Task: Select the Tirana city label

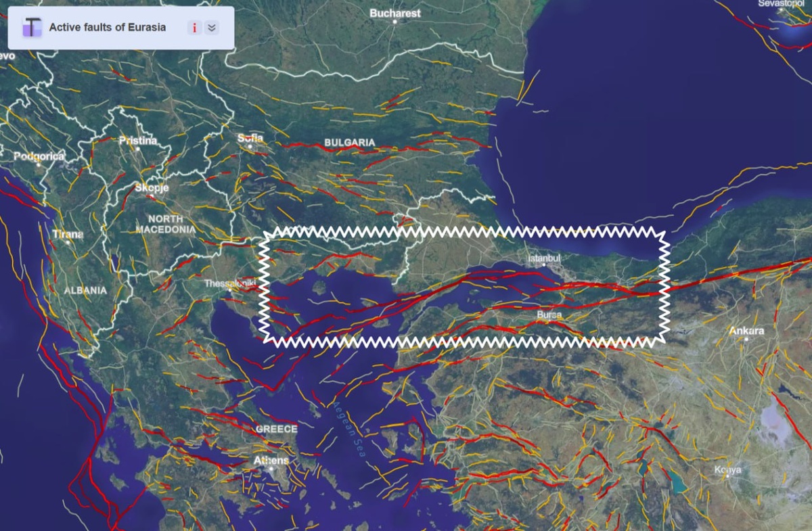Action: click(x=68, y=235)
